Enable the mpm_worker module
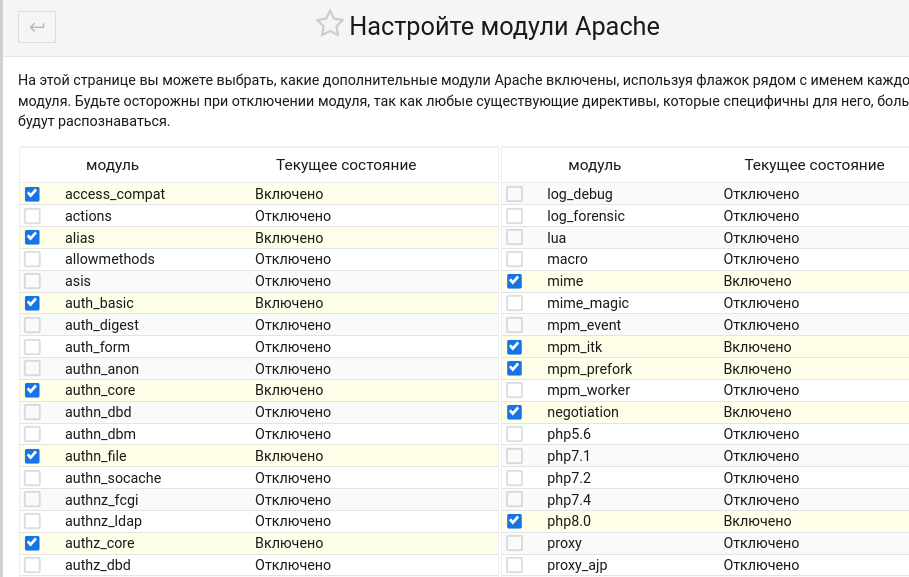 515,390
